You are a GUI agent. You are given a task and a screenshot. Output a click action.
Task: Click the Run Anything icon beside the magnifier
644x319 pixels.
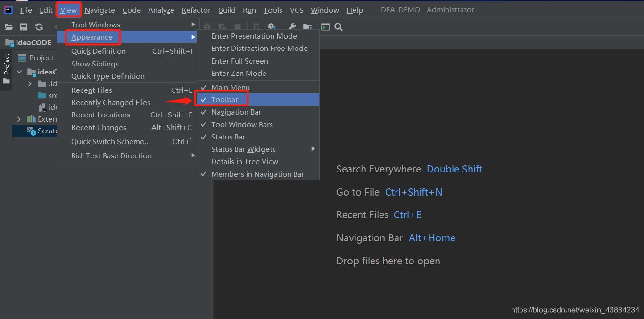pyautogui.click(x=325, y=27)
